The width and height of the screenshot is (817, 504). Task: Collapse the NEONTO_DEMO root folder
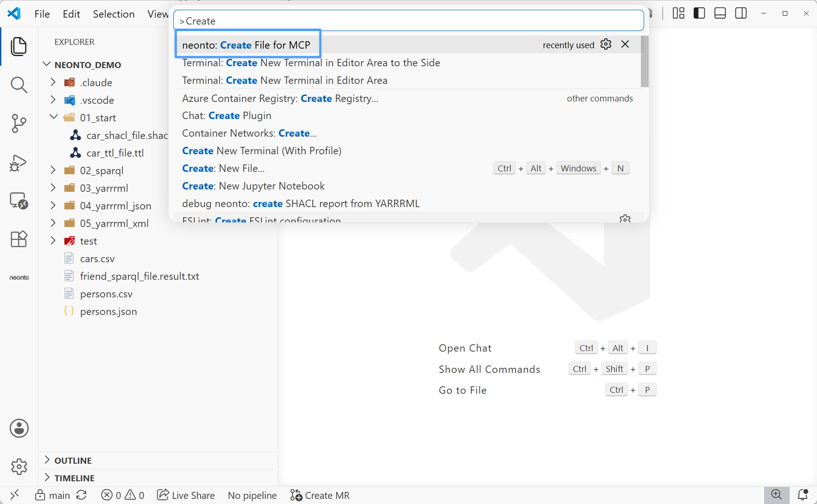46,64
